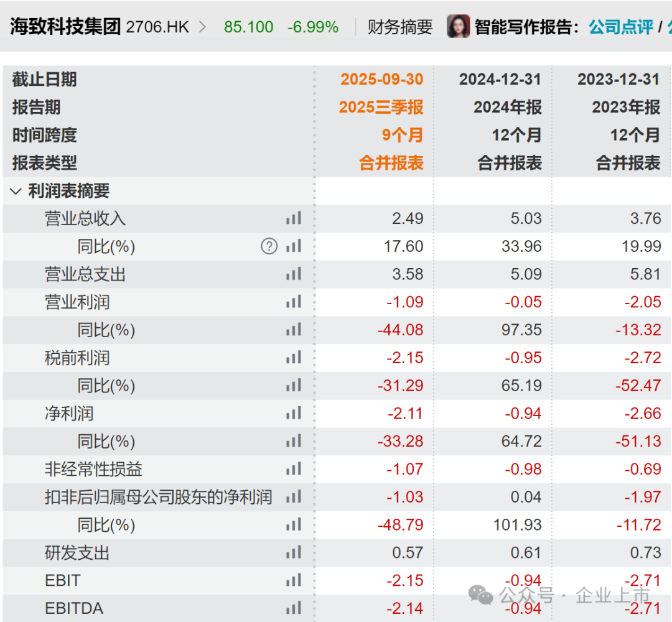This screenshot has height=622, width=672.
Task: Open chart icon for 税前利润 同比(%) row
Action: [x=294, y=385]
